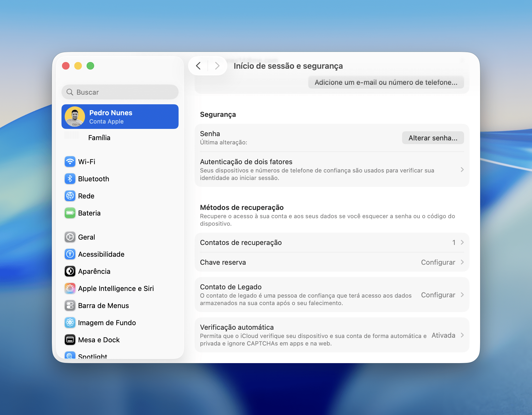Expand Autenticação de dois fatores chevron
The image size is (532, 415).
[x=462, y=170]
